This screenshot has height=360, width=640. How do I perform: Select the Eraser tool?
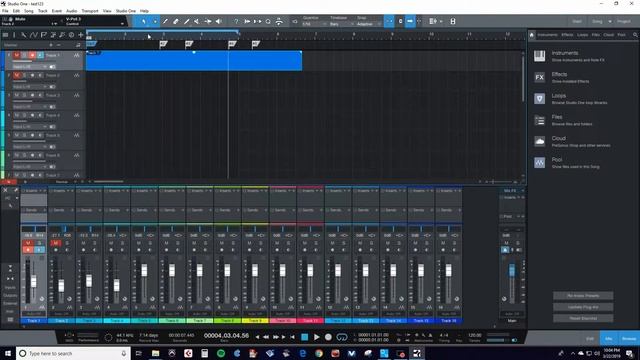coord(176,21)
